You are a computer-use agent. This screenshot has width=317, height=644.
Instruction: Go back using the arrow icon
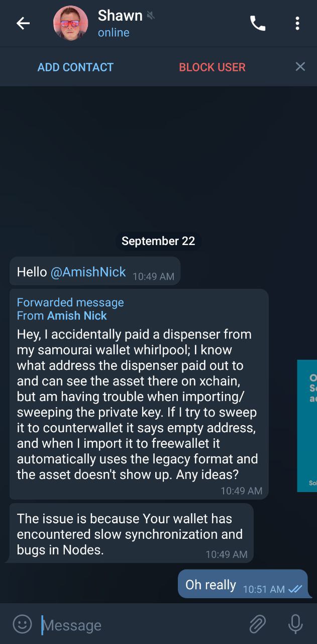(x=23, y=23)
